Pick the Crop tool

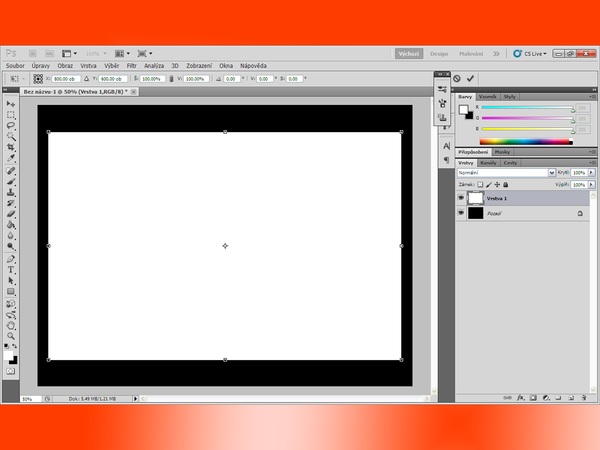point(11,148)
